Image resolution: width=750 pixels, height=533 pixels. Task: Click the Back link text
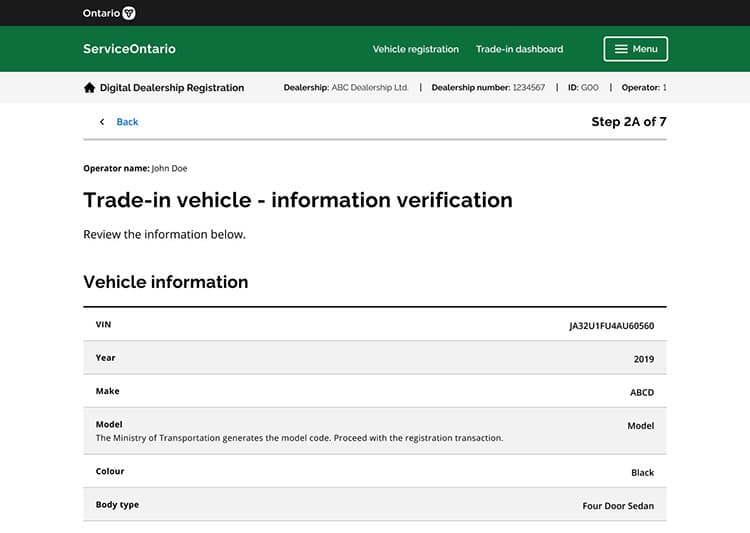tap(127, 122)
